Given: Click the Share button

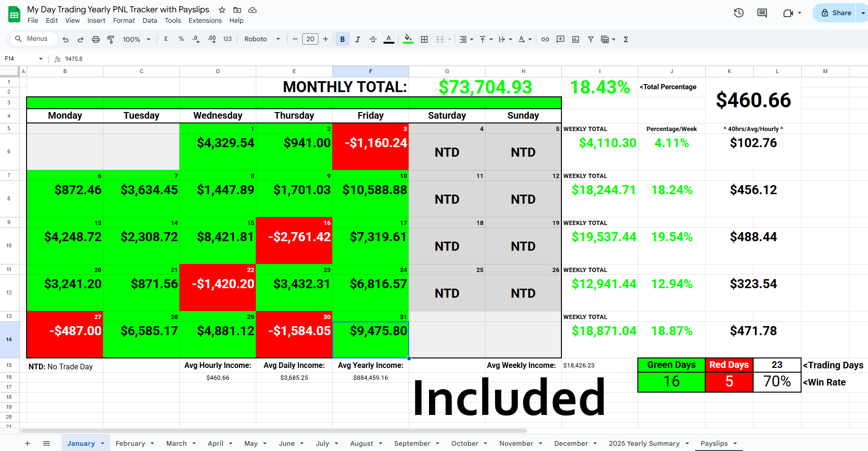Looking at the screenshot, I should click(837, 13).
